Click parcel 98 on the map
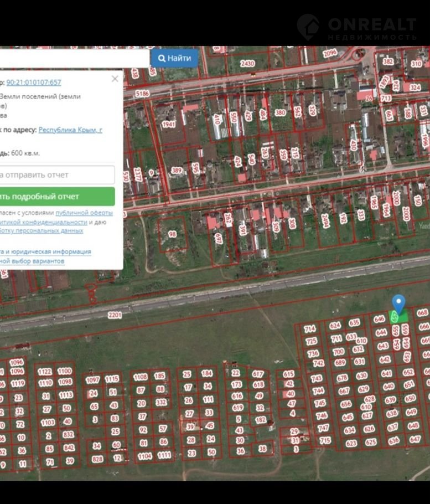 pyautogui.click(x=172, y=234)
